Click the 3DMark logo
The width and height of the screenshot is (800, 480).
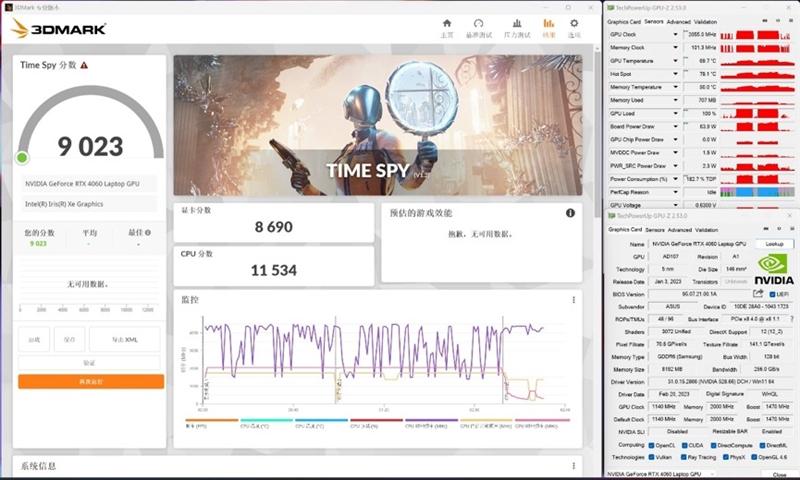point(58,29)
